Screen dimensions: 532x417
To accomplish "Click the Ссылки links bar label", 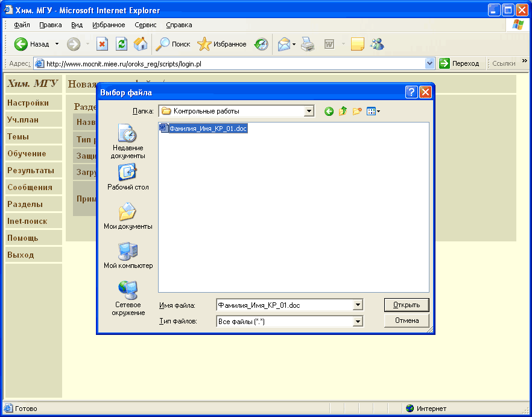I will tap(504, 63).
